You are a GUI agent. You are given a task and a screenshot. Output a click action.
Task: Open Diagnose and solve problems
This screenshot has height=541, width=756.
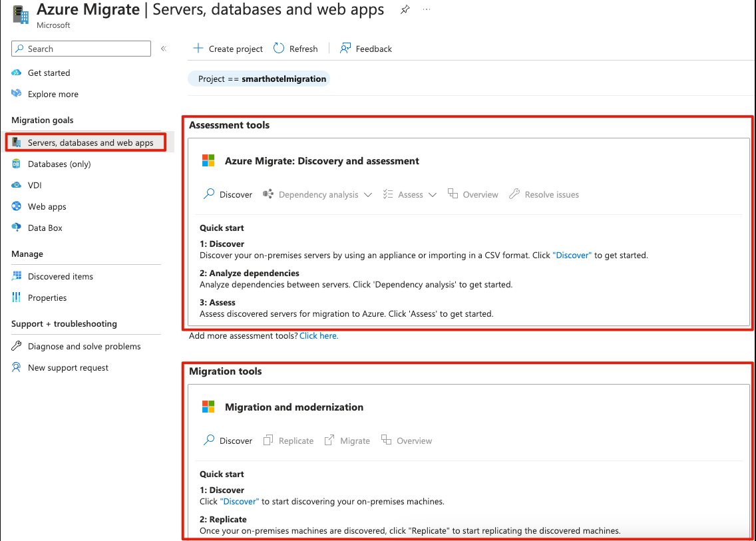pyautogui.click(x=84, y=347)
